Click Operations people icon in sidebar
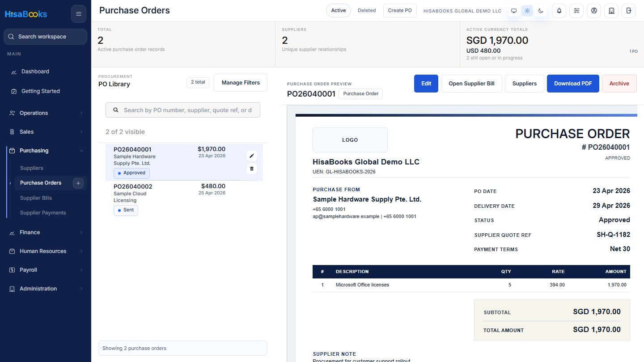Screen dimensions: 644x362 point(12,113)
